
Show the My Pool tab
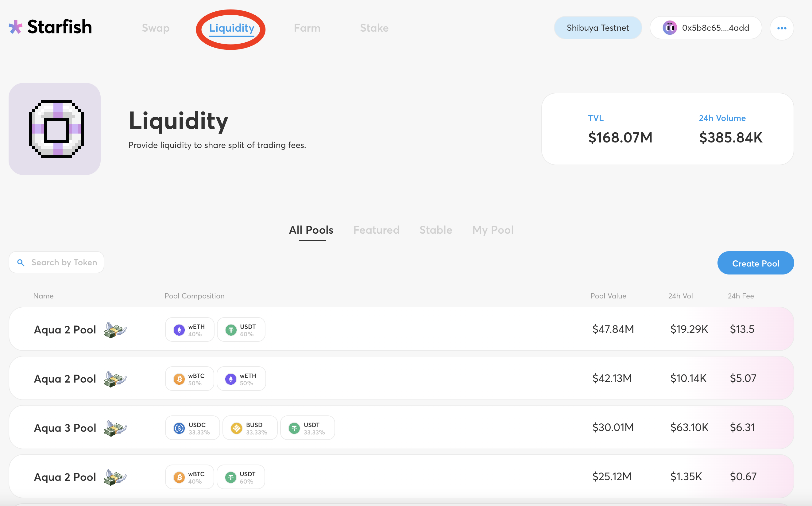(x=493, y=230)
